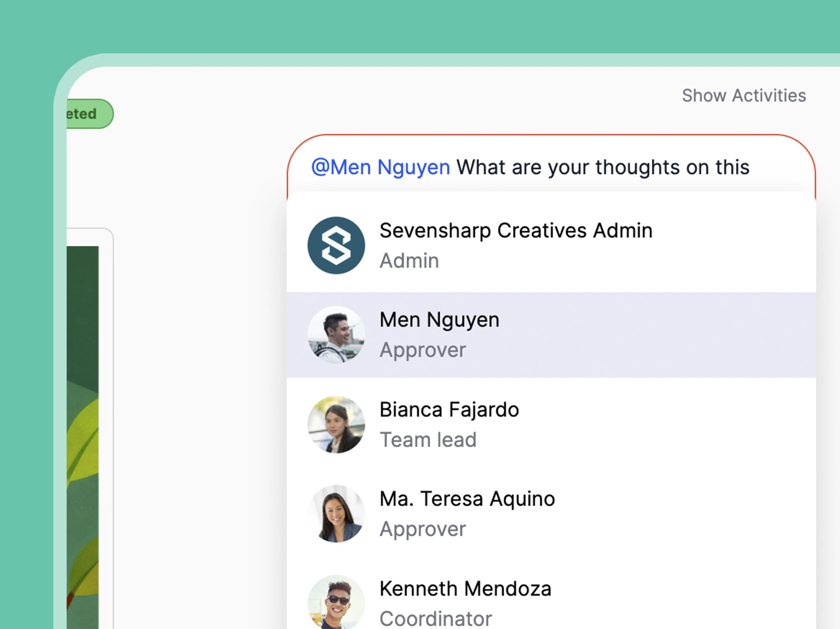
Task: Click Ma. Teresa Aquino's profile avatar
Action: (x=336, y=514)
